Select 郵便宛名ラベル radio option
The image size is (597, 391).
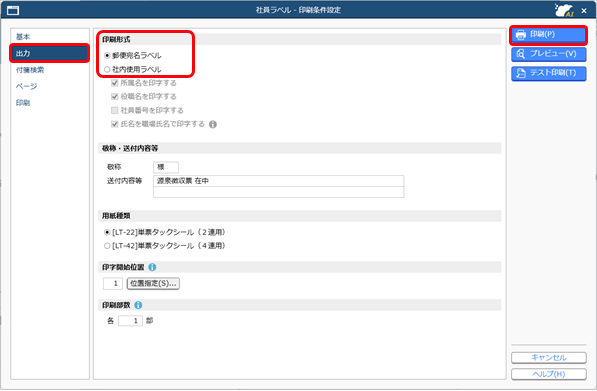pyautogui.click(x=107, y=56)
